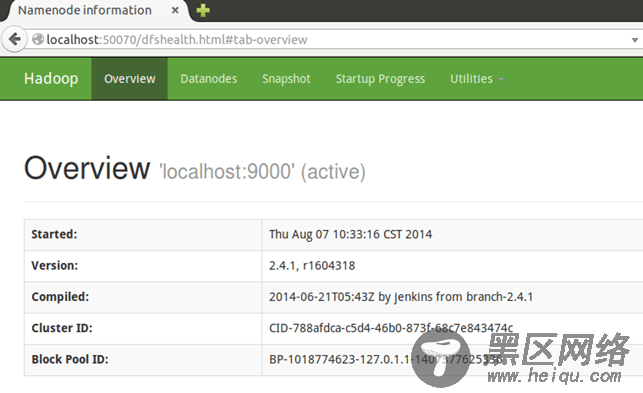Click the Block Pool ID: label cell
643x393 pixels.
[143, 359]
